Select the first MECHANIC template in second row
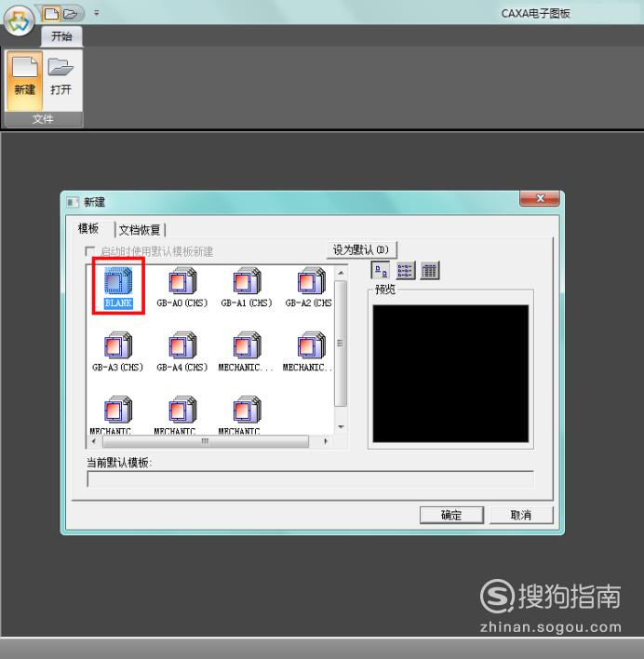This screenshot has width=644, height=659. [246, 352]
